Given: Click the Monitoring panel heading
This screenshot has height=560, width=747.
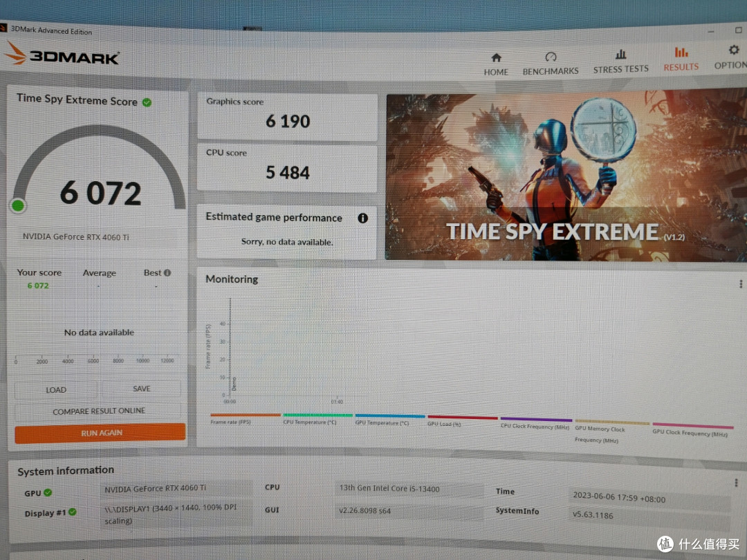Looking at the screenshot, I should 232,279.
